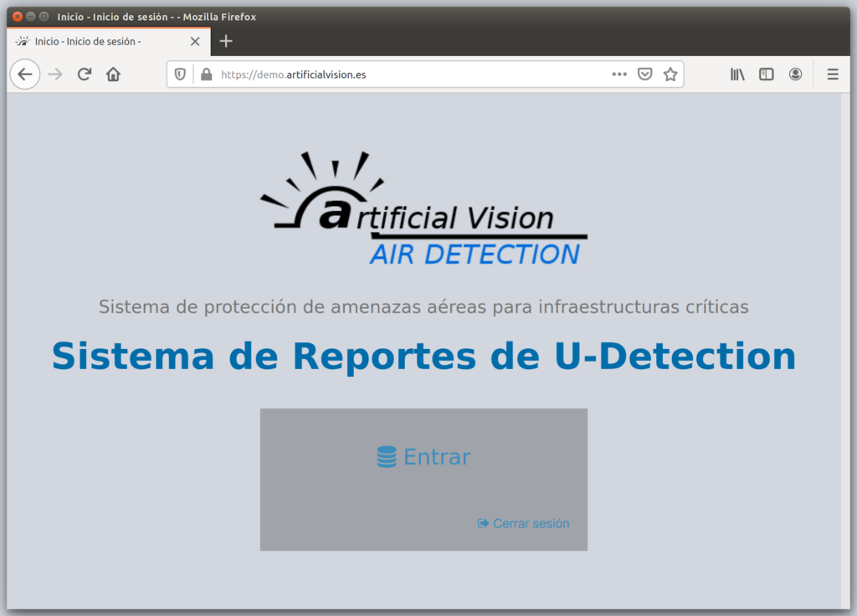Reload the current page
The height and width of the screenshot is (616, 857).
tap(85, 74)
